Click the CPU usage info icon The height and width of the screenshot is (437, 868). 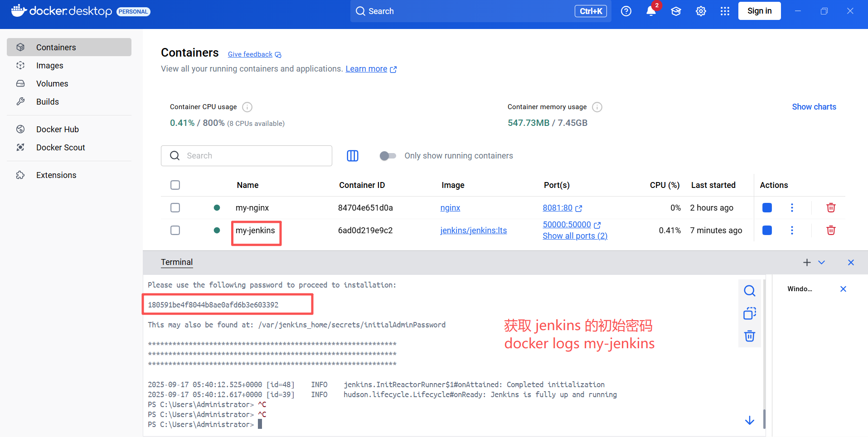(247, 107)
